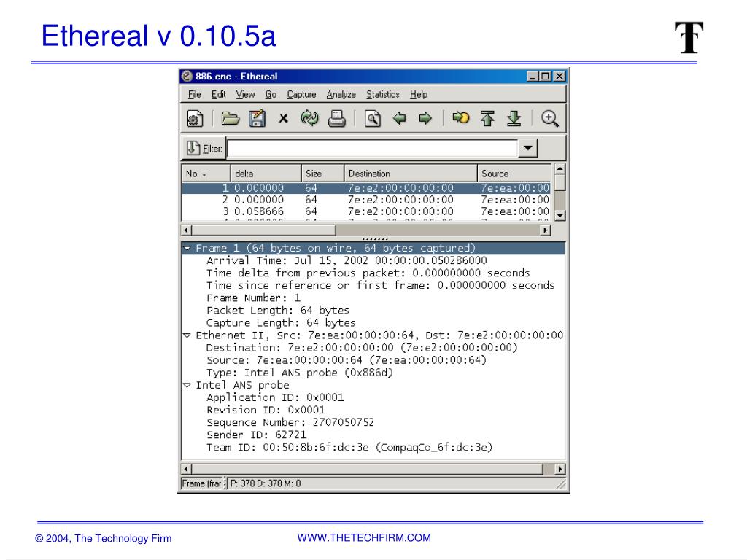
Task: Sort by the Source column header
Action: pyautogui.click(x=514, y=174)
